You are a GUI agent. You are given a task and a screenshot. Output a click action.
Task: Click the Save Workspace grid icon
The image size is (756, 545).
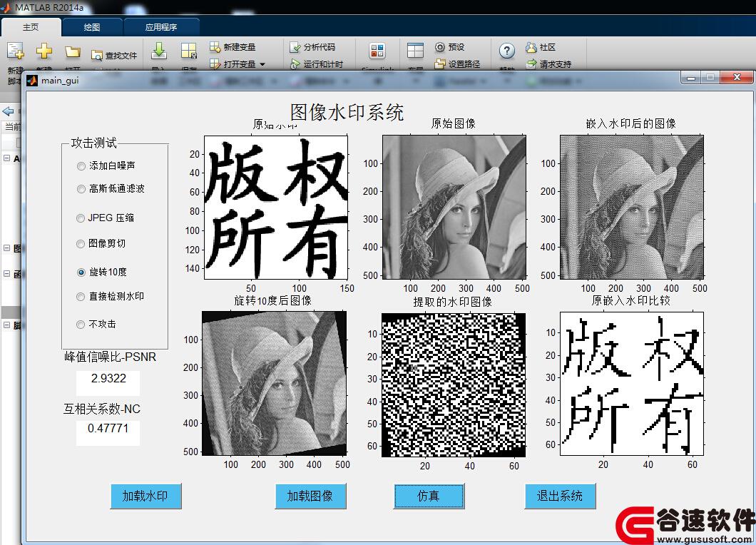click(x=188, y=51)
